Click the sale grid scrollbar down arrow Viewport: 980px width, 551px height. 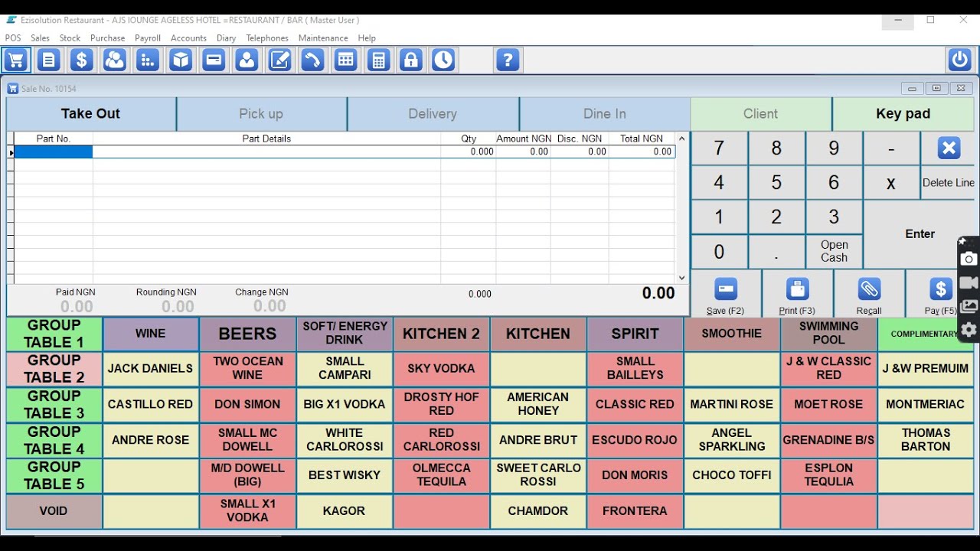681,278
